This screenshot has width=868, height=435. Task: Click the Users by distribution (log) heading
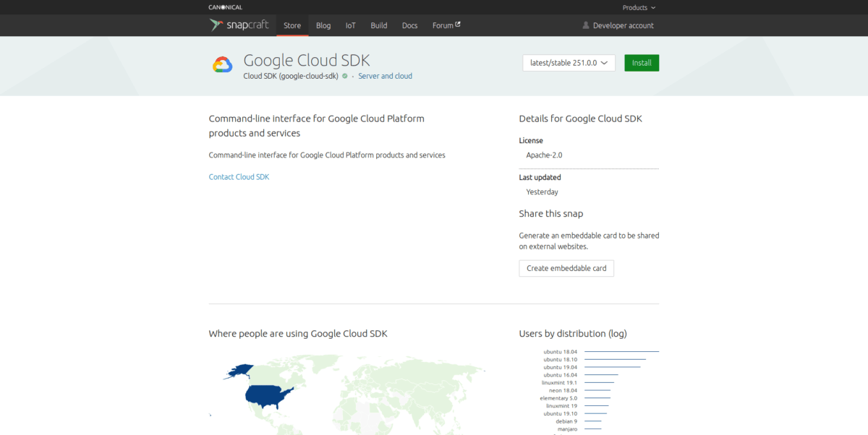[x=573, y=334]
